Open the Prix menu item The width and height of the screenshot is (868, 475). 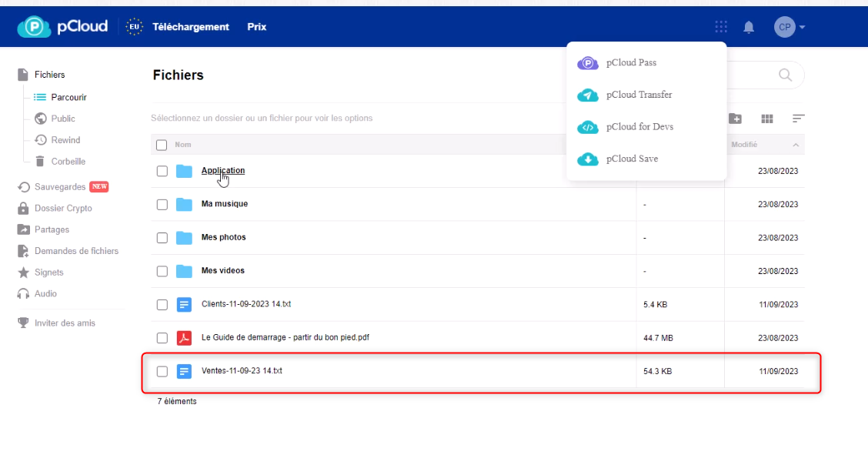tap(257, 27)
